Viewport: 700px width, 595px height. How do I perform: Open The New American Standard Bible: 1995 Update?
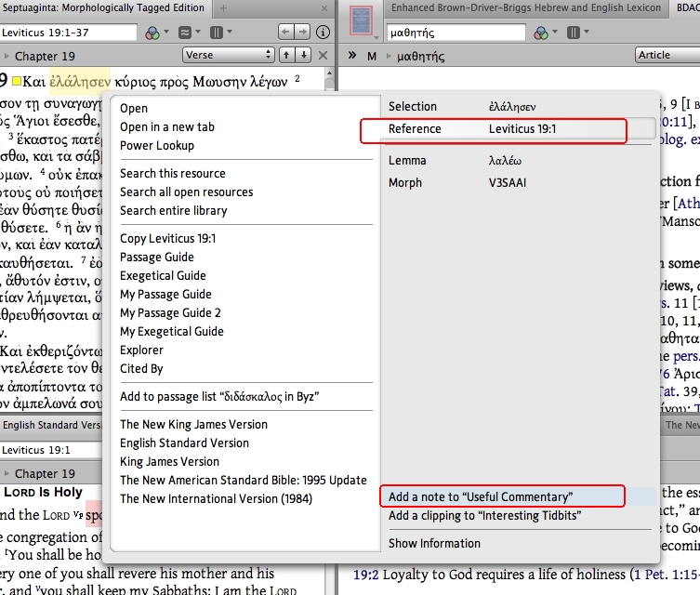(243, 481)
